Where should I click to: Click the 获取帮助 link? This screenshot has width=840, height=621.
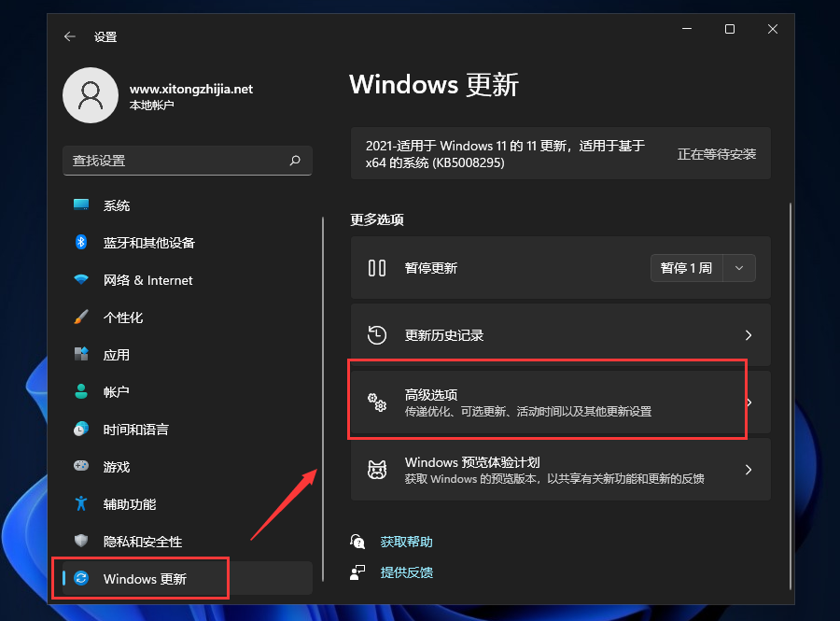pos(406,540)
